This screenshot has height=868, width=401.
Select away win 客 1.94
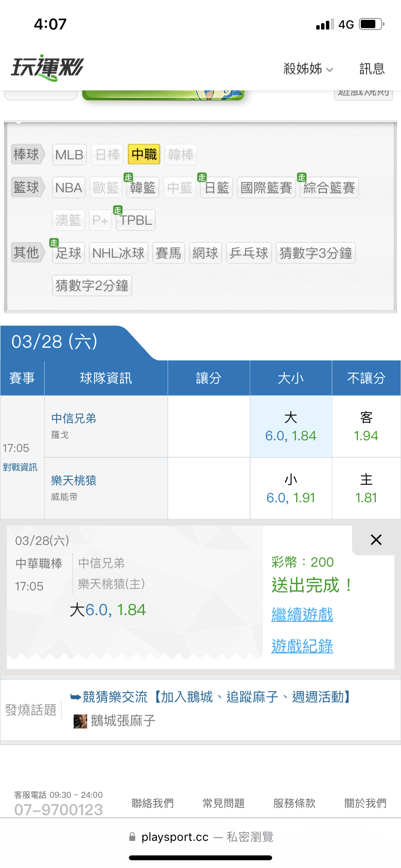[x=366, y=427]
